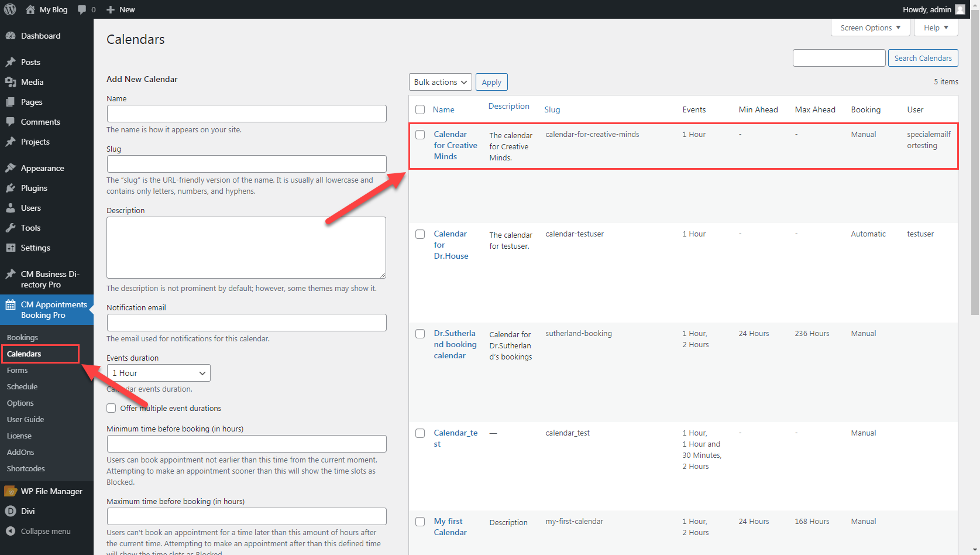Click the testuser user cell

[x=920, y=234]
